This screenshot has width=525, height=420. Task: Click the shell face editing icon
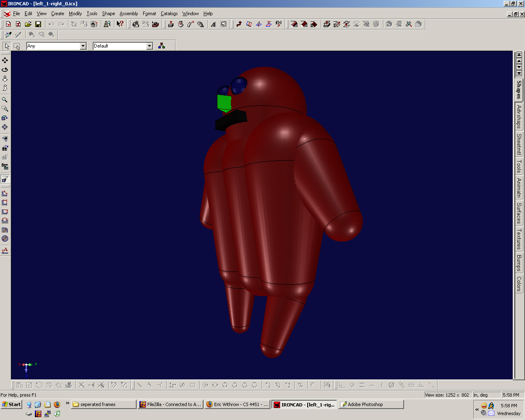click(389, 24)
